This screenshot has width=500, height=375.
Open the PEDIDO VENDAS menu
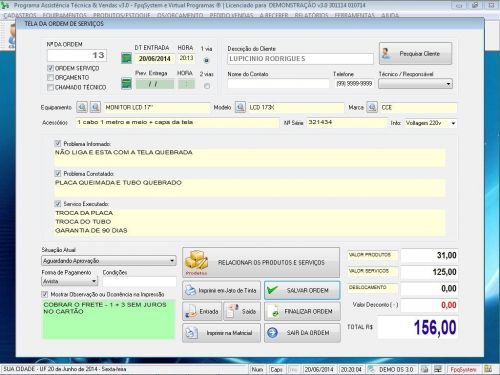pyautogui.click(x=231, y=16)
